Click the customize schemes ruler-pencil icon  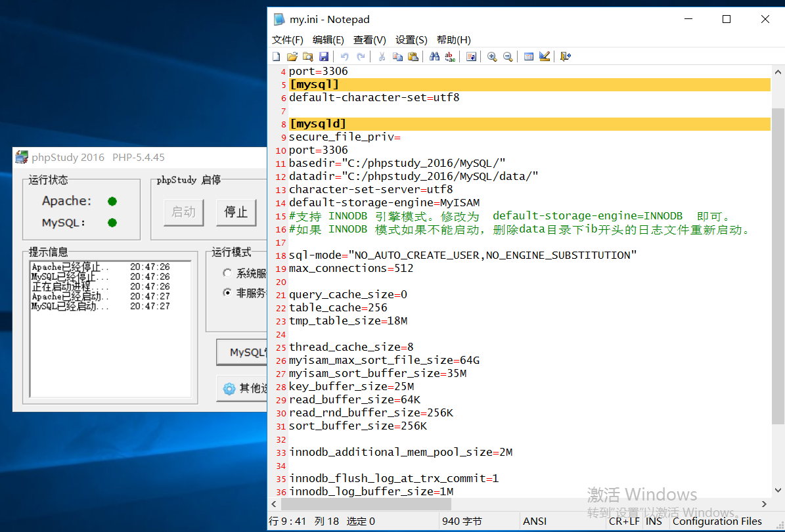click(x=545, y=56)
